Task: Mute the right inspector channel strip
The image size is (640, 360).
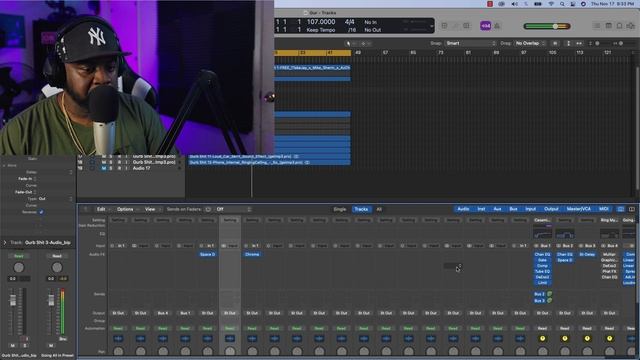Action: [x=51, y=345]
